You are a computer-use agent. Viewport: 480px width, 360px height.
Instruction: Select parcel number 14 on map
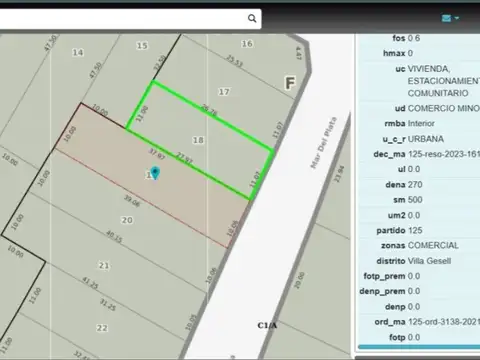click(78, 52)
